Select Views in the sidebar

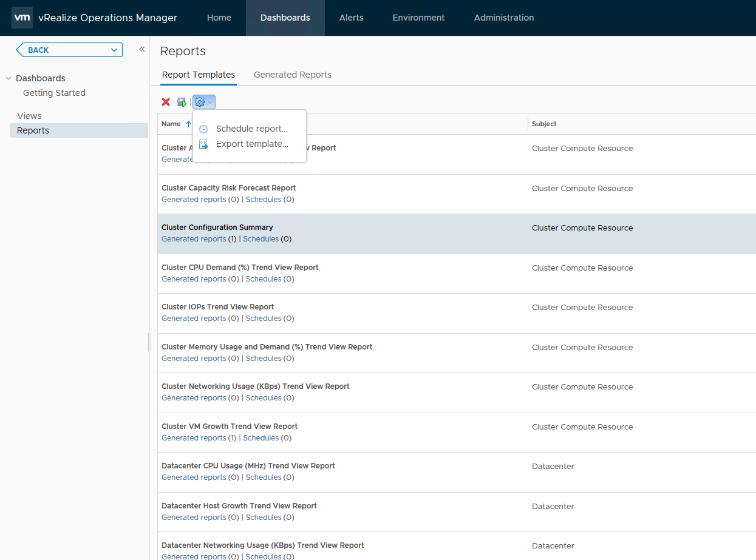(29, 116)
